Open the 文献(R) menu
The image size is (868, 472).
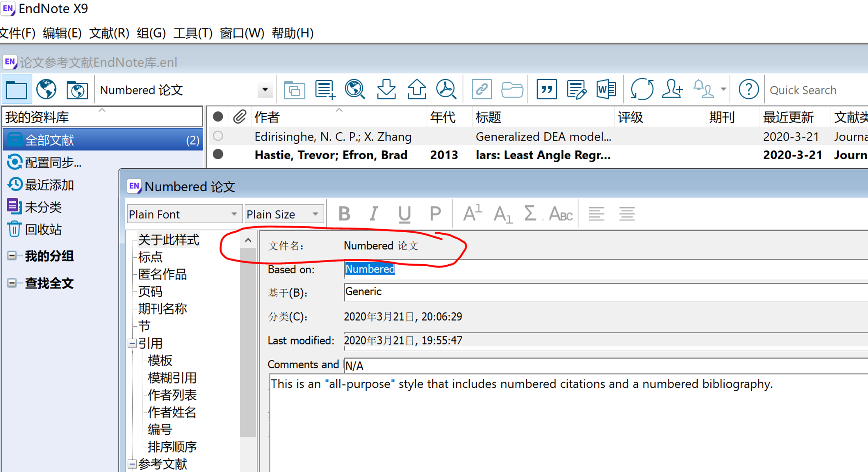pos(109,33)
